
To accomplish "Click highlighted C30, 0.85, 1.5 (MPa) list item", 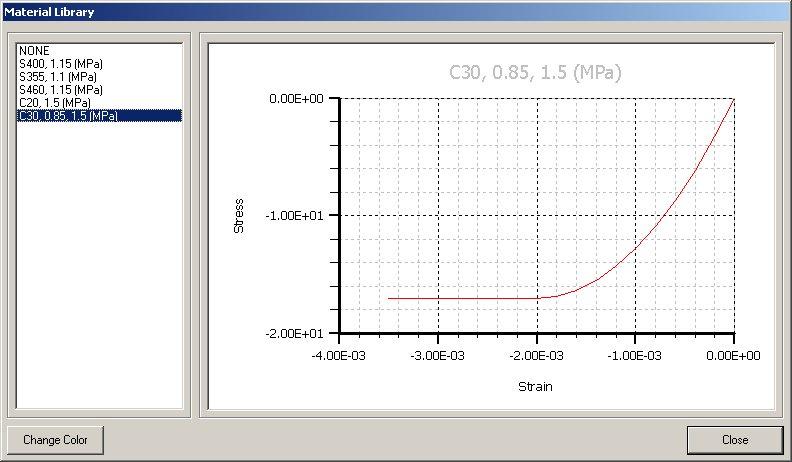I will pyautogui.click(x=68, y=115).
